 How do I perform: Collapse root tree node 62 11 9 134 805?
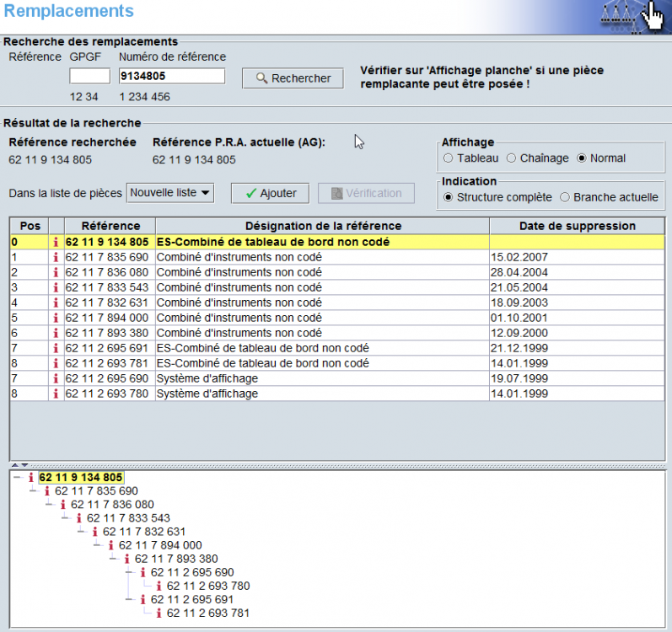17,477
